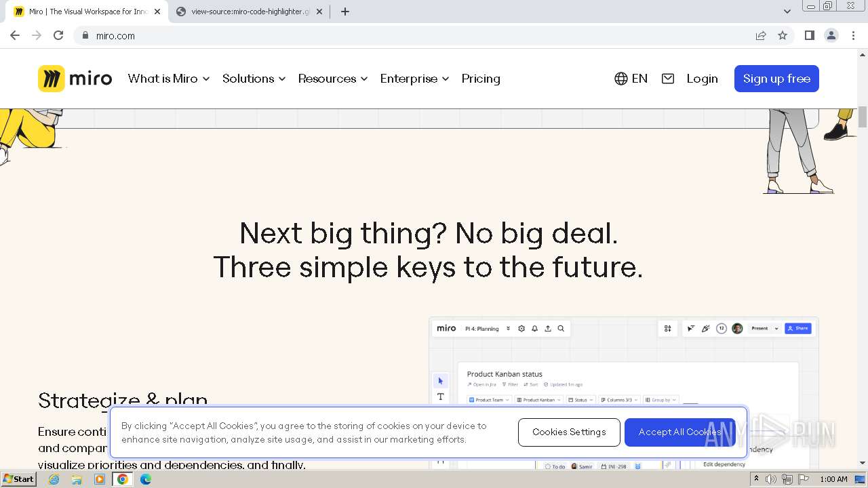
Task: Click the hide cursors icon in the board mockup
Action: [691, 329]
